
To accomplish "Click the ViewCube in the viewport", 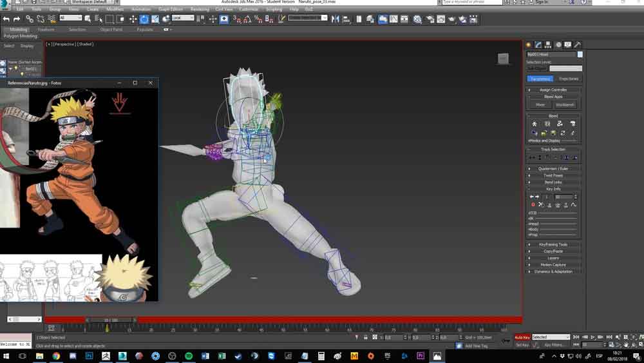I will click(x=503, y=59).
